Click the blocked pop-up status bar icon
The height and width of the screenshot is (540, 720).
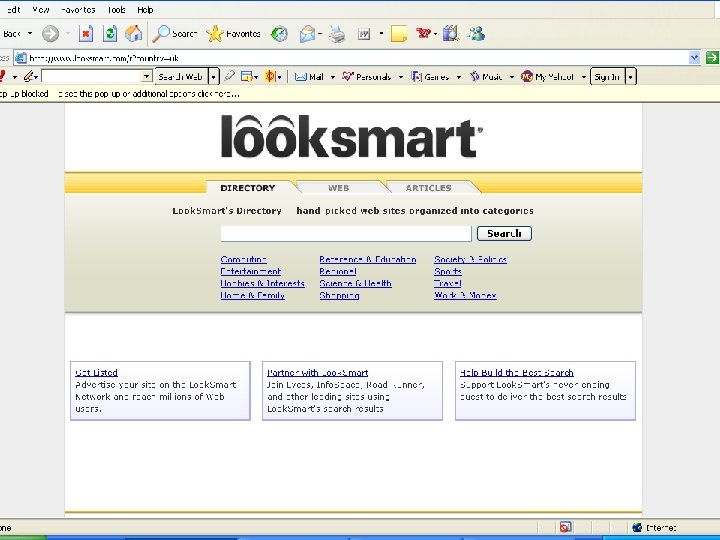click(565, 527)
